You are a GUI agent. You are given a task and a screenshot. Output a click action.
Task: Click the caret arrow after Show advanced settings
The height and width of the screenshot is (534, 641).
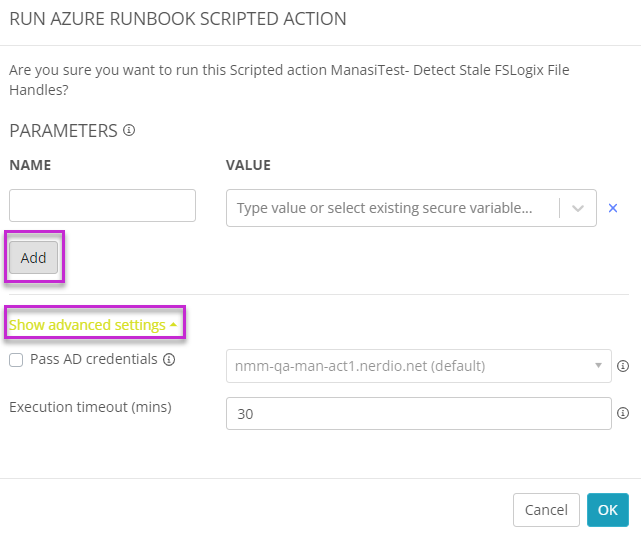click(173, 324)
